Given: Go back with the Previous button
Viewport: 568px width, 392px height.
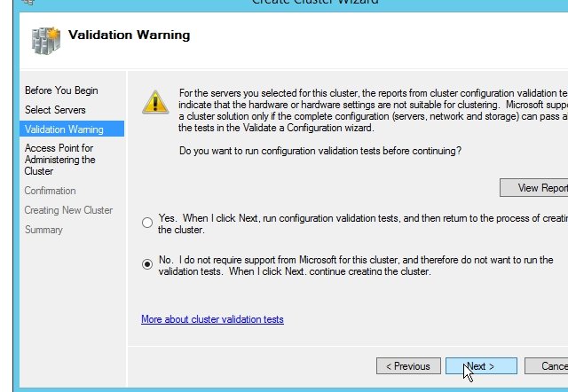Looking at the screenshot, I should [x=408, y=366].
